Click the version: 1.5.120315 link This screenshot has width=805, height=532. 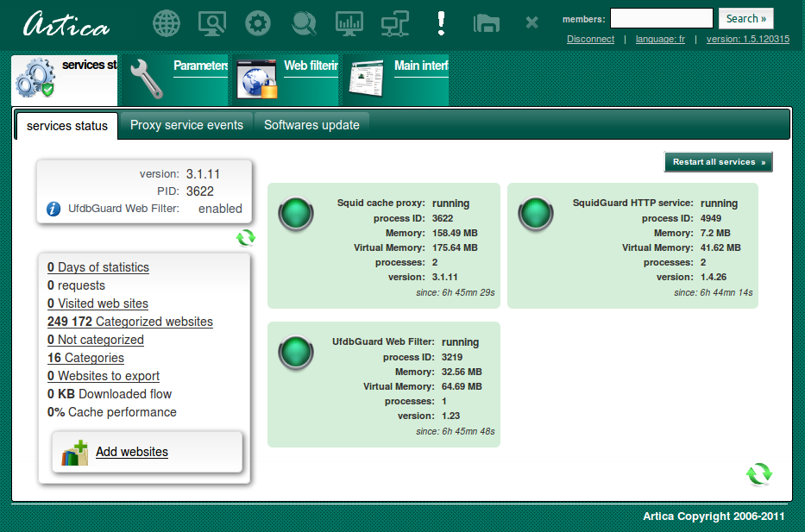[748, 39]
